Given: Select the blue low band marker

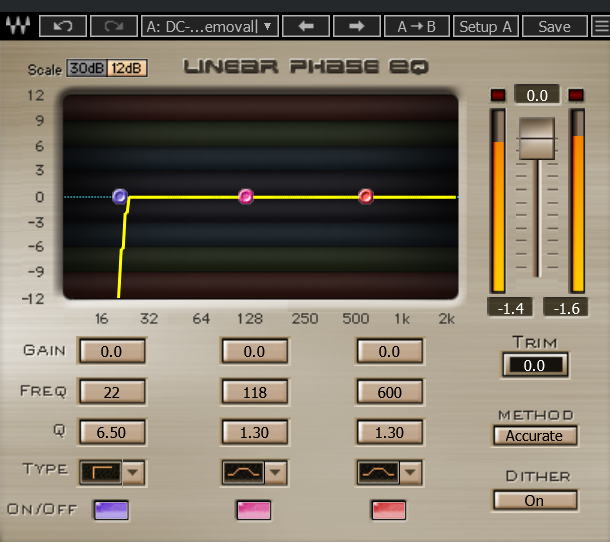Looking at the screenshot, I should [x=120, y=196].
